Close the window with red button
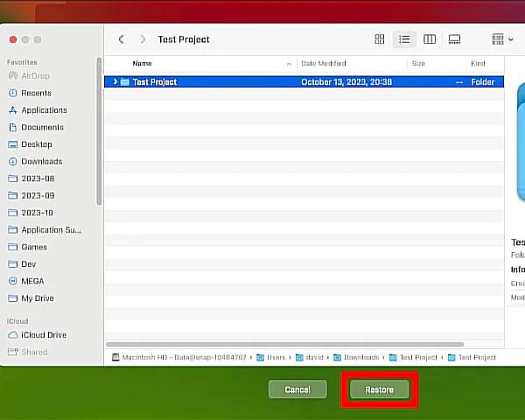The image size is (525, 420). tap(13, 39)
